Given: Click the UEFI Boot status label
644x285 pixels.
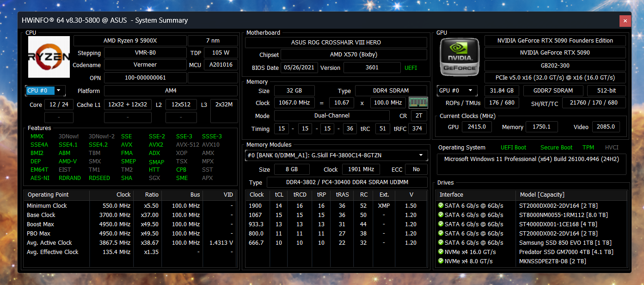Looking at the screenshot, I should coord(513,148).
